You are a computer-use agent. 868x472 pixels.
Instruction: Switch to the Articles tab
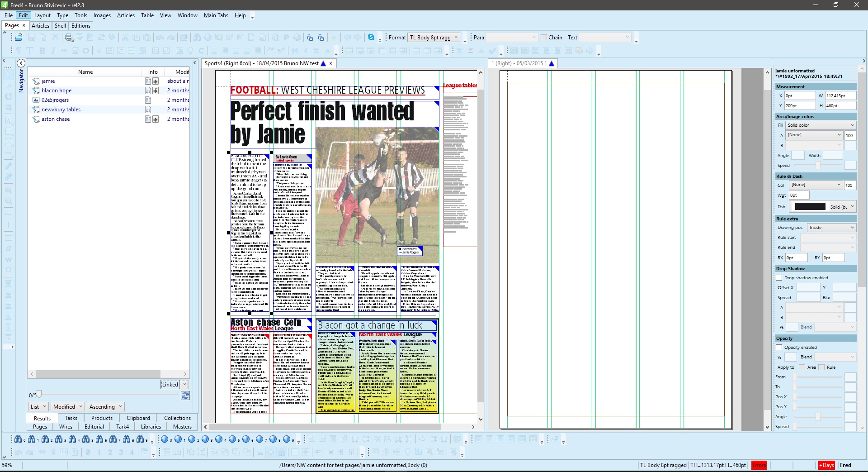tap(40, 26)
